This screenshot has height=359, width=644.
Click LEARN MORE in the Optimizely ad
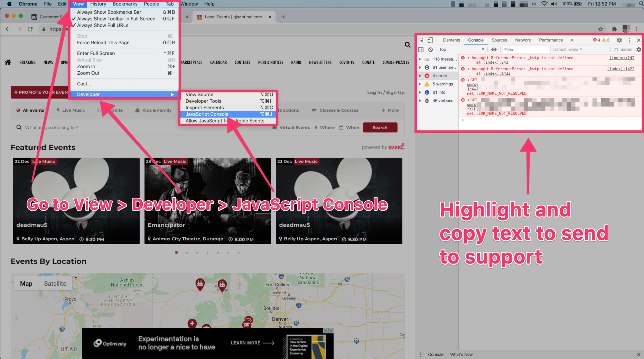(252, 343)
